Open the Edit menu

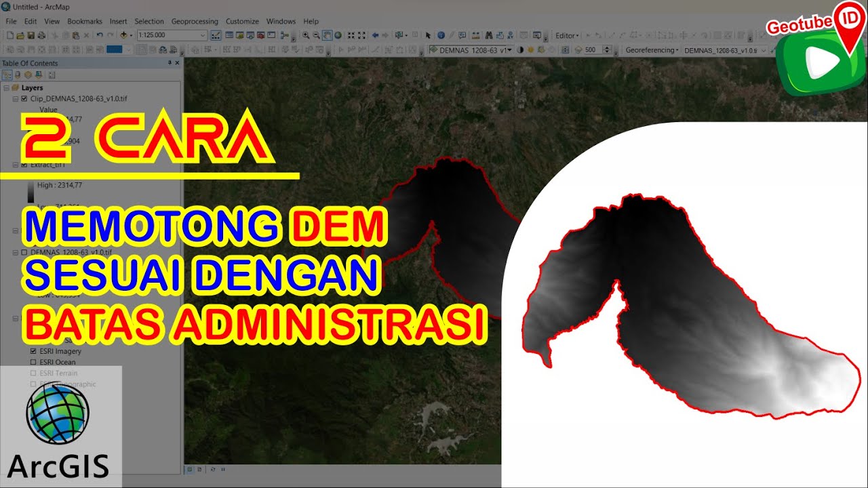[x=31, y=22]
